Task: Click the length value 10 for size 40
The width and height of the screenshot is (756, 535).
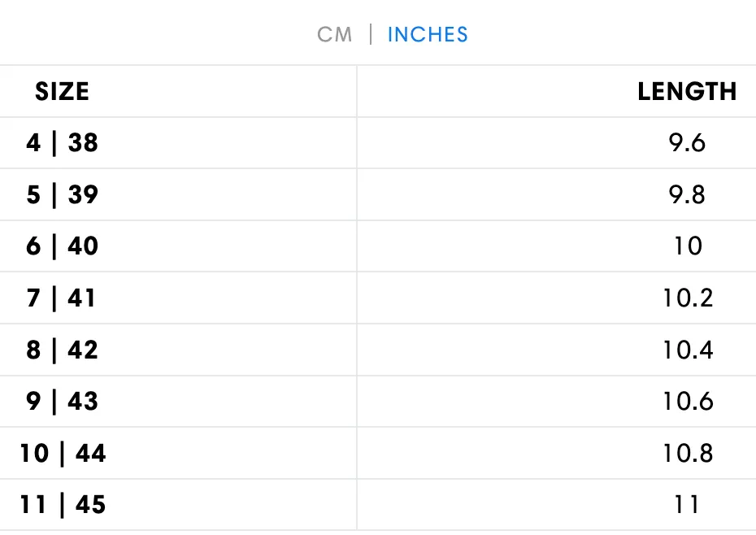Action: tap(688, 246)
